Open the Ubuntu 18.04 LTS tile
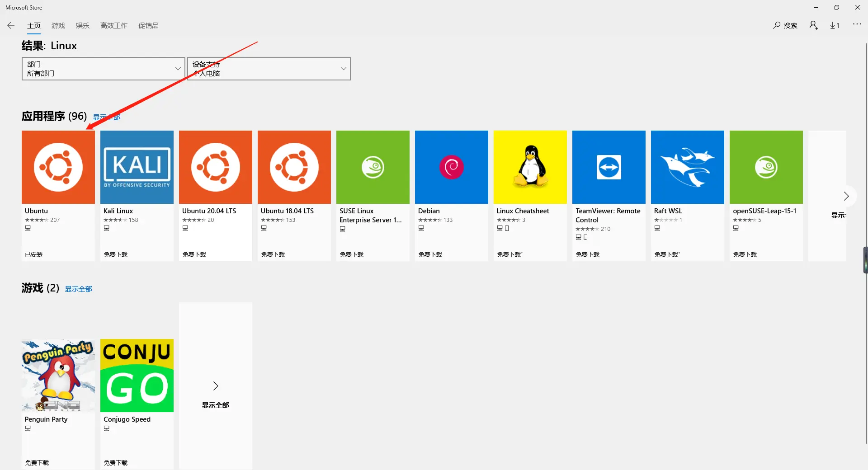The width and height of the screenshot is (868, 470). 294,167
